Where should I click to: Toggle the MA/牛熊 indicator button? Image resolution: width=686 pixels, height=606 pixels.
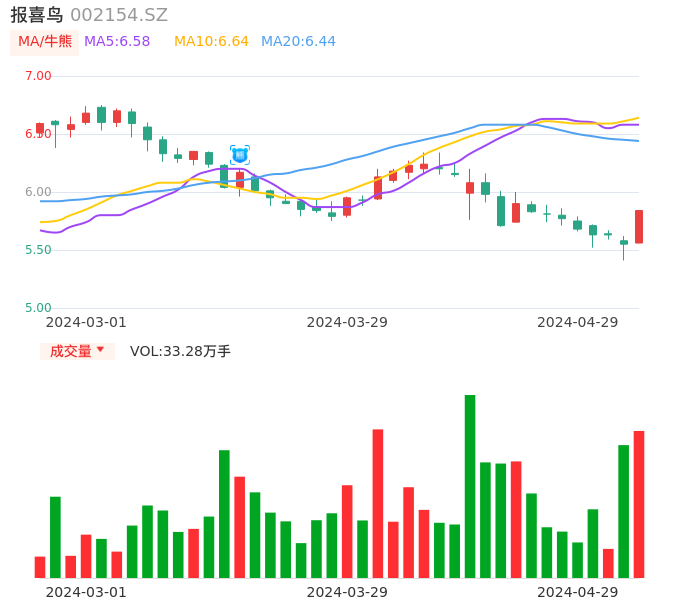pyautogui.click(x=45, y=42)
